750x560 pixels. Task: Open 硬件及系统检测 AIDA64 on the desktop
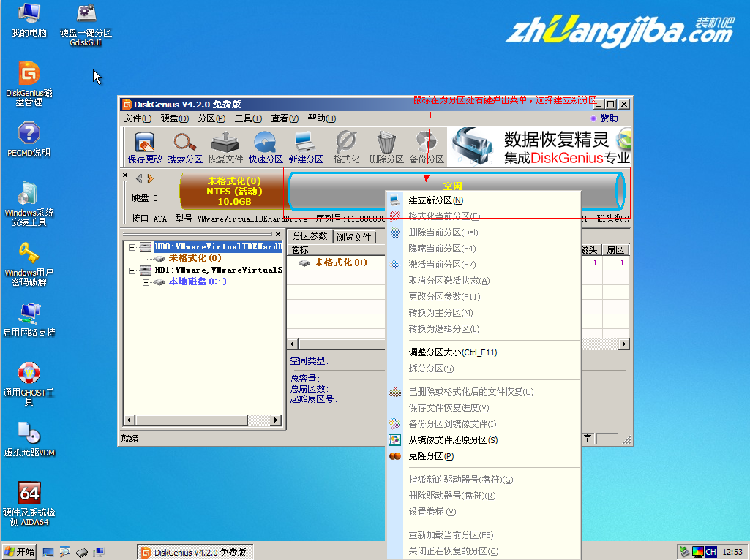click(27, 501)
